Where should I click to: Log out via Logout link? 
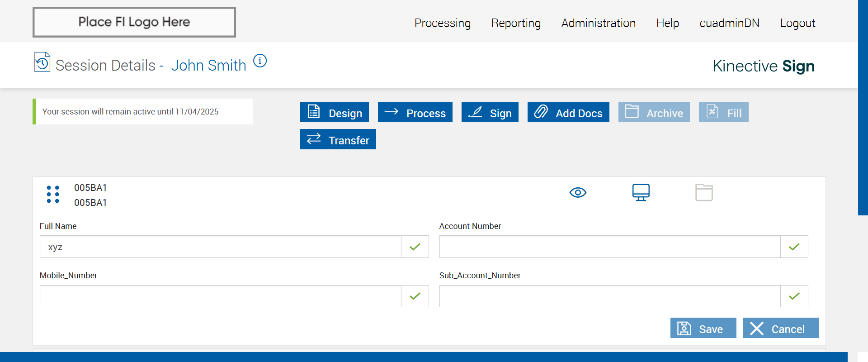pos(797,23)
